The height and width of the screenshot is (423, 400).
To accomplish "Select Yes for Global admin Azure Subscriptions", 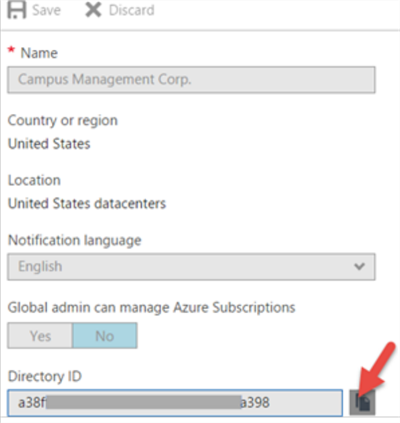I will [40, 336].
